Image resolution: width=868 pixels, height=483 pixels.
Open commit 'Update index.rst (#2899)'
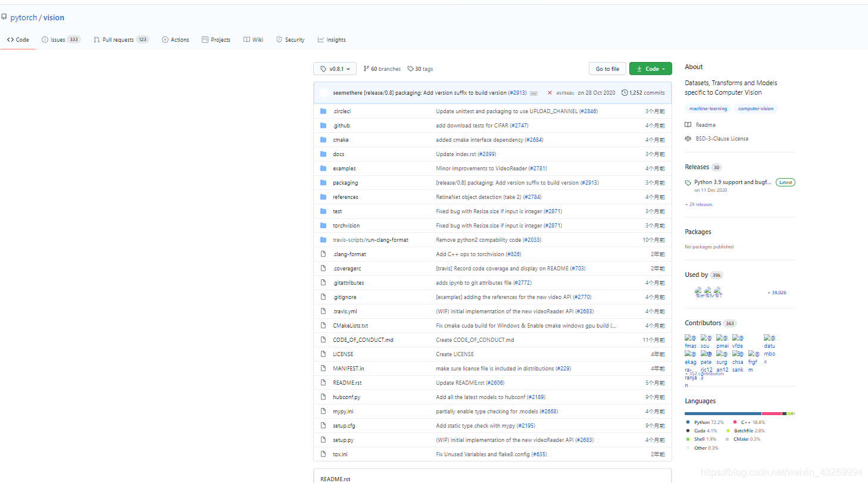pyautogui.click(x=466, y=154)
